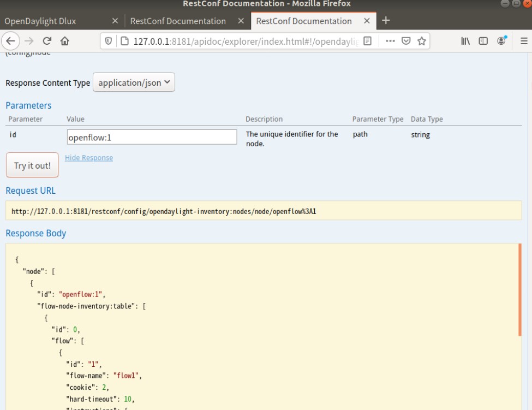This screenshot has height=410, width=532.
Task: Click the description "The unique identifier for the node."
Action: pyautogui.click(x=292, y=139)
